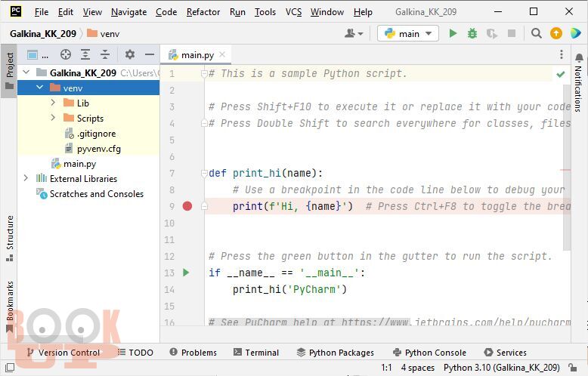Expand the Lib folder
The width and height of the screenshot is (588, 376).
tap(53, 102)
